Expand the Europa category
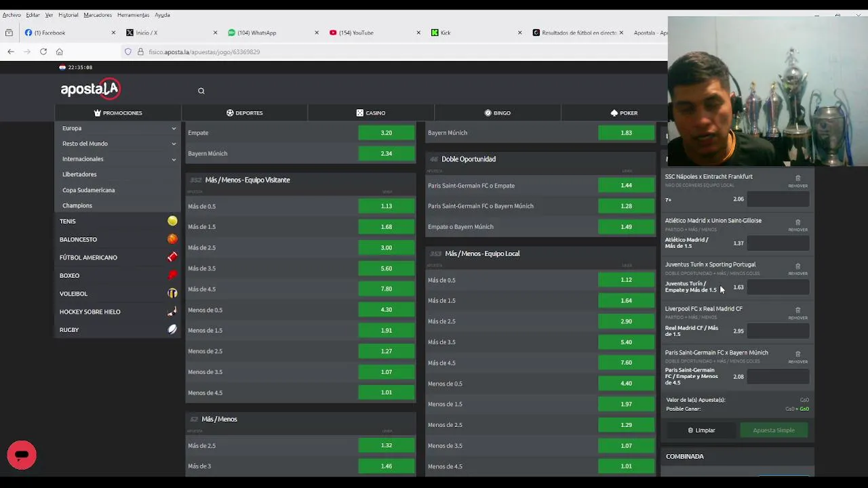The image size is (868, 488). pyautogui.click(x=118, y=128)
